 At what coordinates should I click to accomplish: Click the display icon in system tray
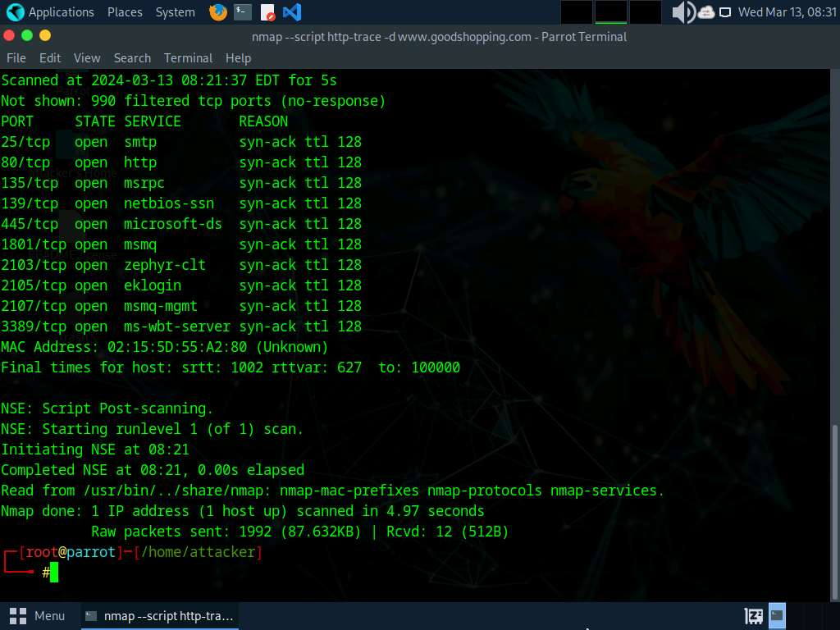point(725,12)
